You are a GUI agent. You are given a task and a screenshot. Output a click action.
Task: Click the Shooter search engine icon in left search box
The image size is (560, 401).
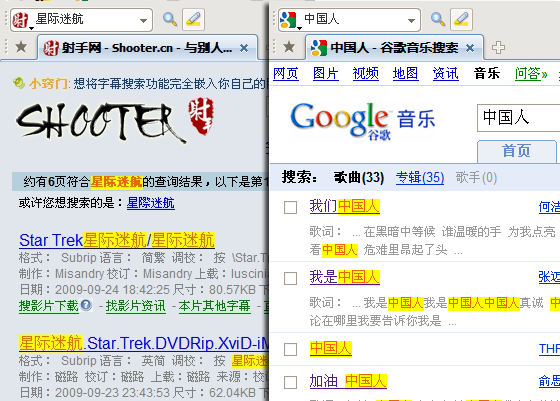click(x=20, y=20)
